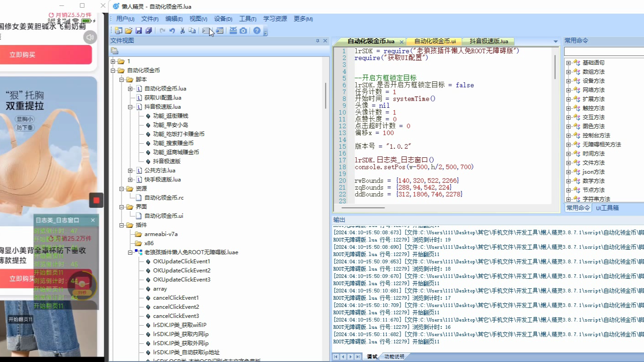Collapse the 自动化领金币 project folder
This screenshot has width=644, height=362.
coord(113,70)
